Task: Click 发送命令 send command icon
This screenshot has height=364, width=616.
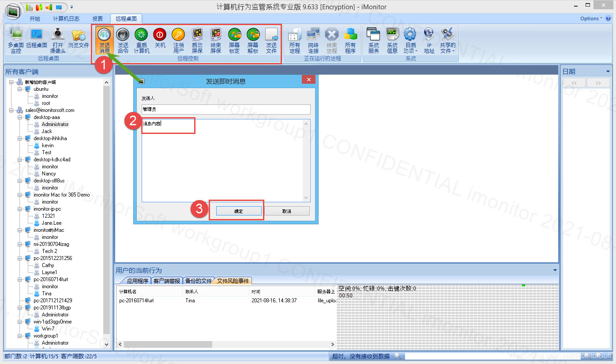Action: [x=123, y=41]
